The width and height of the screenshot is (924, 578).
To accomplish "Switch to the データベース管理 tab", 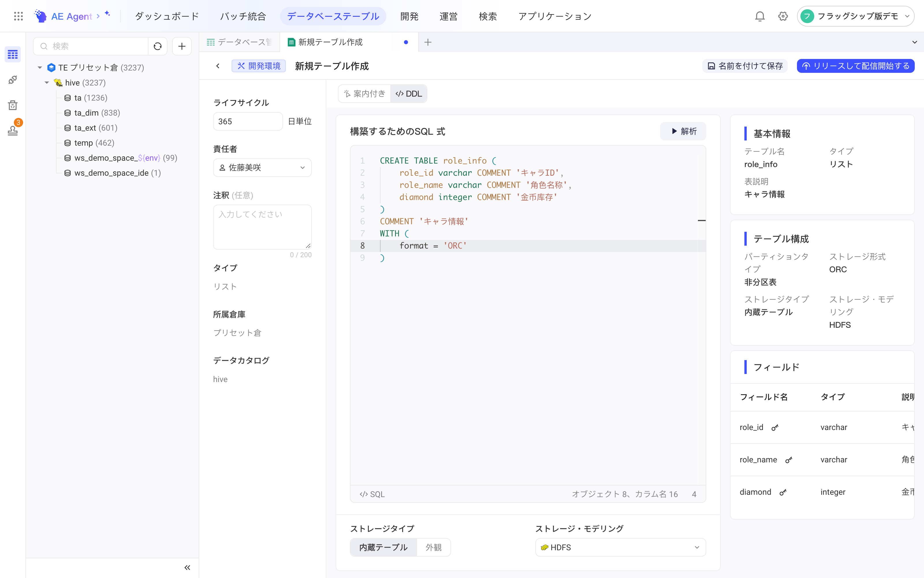I will tap(240, 42).
